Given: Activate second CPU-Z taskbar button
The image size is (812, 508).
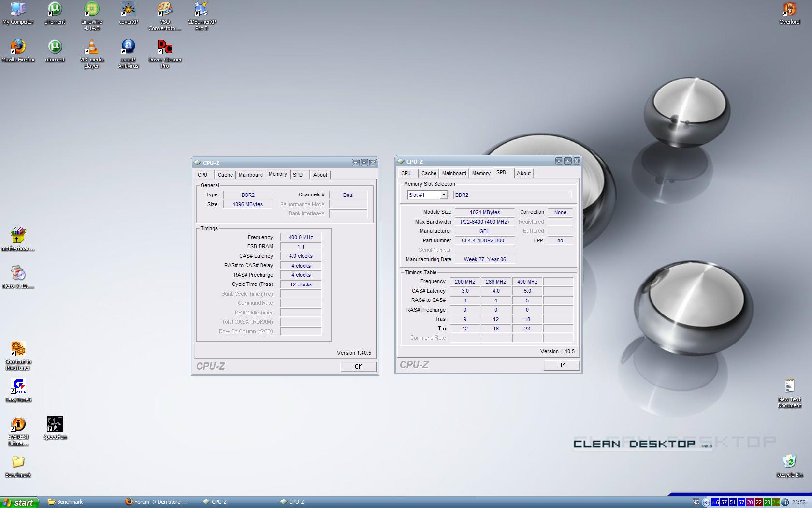Looking at the screenshot, I should coord(315,502).
